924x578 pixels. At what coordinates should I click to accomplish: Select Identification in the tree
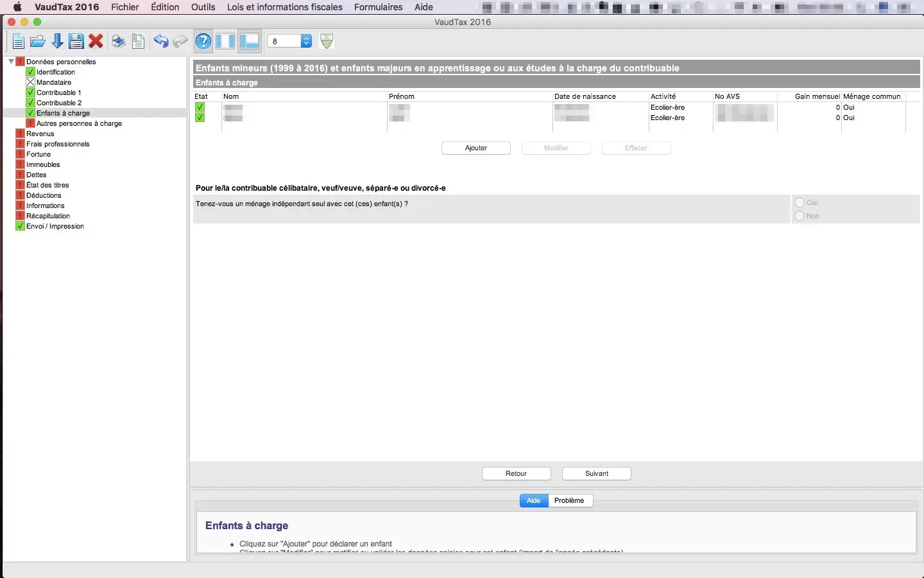(x=56, y=72)
